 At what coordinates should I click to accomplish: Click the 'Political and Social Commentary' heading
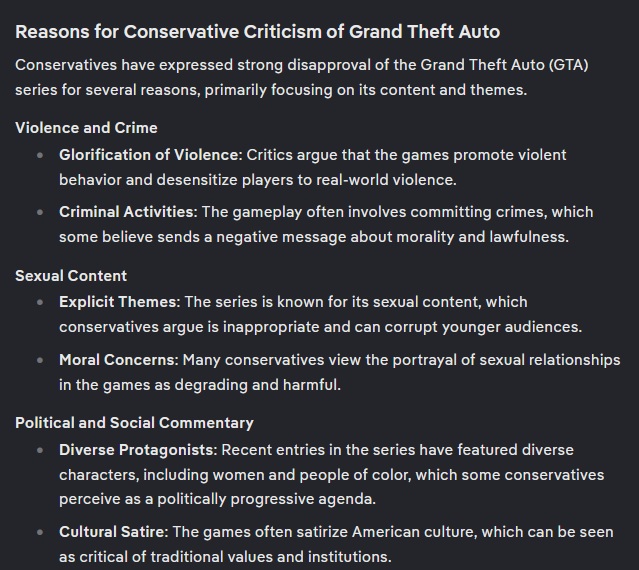tap(134, 423)
